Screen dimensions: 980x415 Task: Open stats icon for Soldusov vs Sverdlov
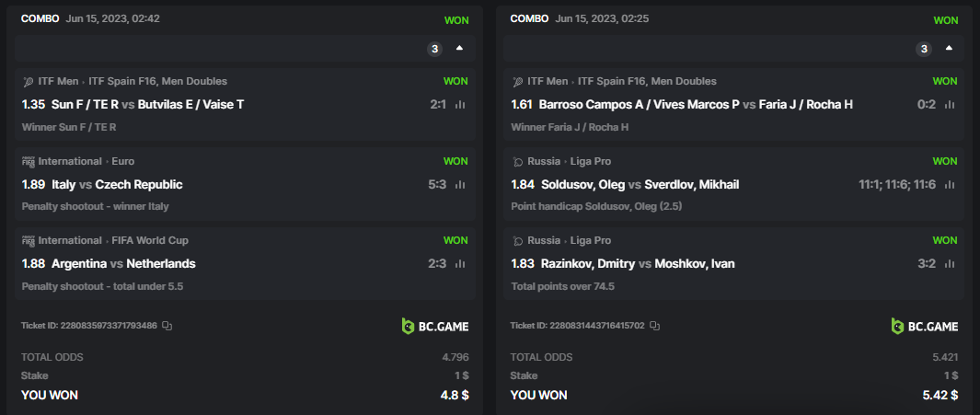click(950, 185)
